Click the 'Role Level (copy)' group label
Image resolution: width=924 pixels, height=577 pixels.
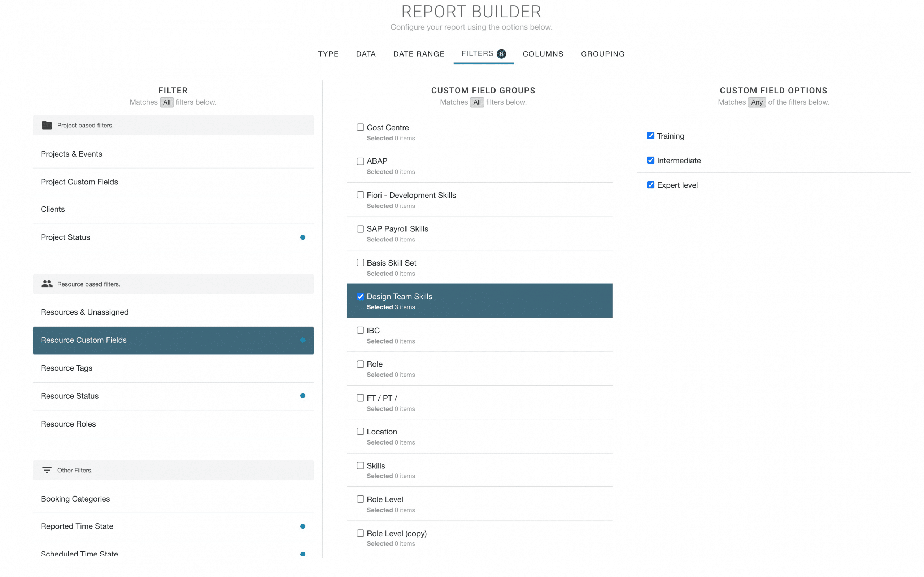point(397,533)
